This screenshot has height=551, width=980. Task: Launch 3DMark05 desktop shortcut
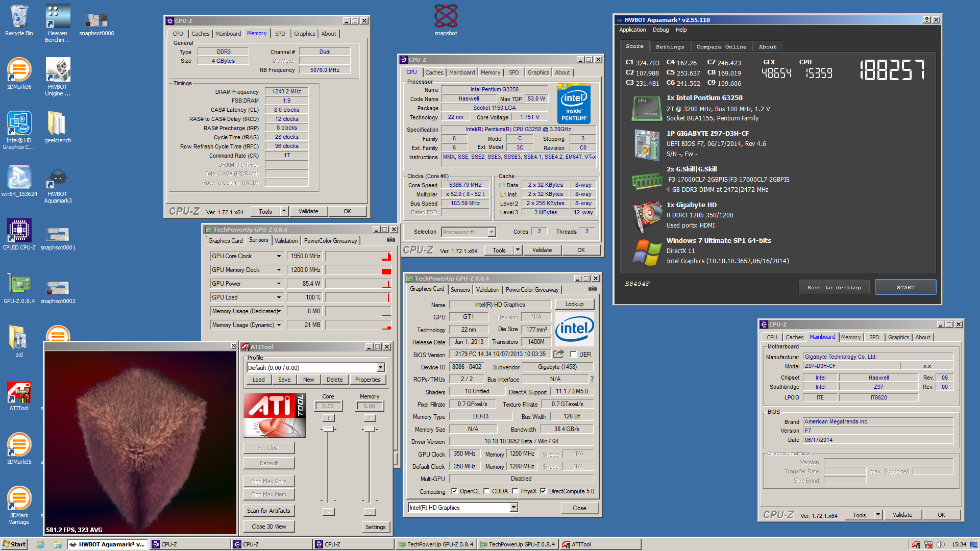(x=19, y=448)
